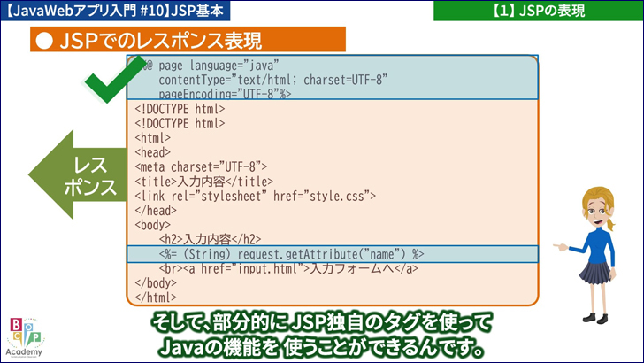The width and height of the screenshot is (644, 363).
Task: Click the <h2>入力内容</h2> code line
Action: (211, 239)
